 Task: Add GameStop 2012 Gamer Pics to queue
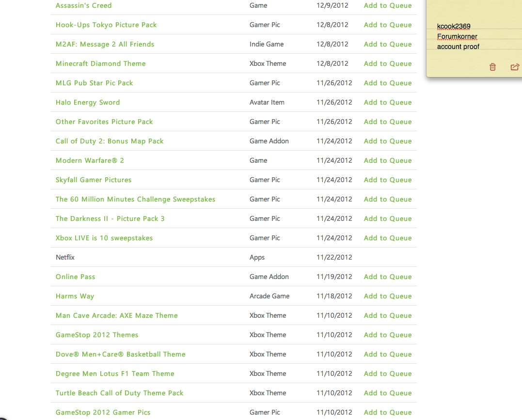[x=388, y=412]
